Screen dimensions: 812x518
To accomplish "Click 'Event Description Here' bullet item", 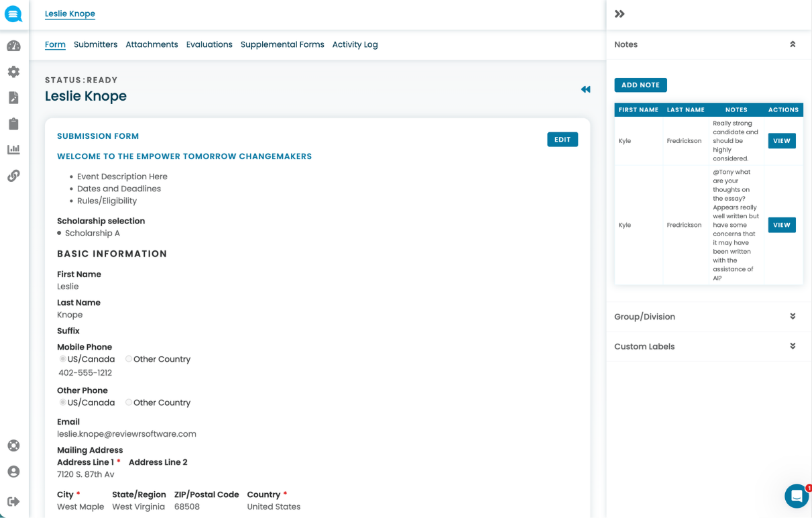I will point(122,176).
